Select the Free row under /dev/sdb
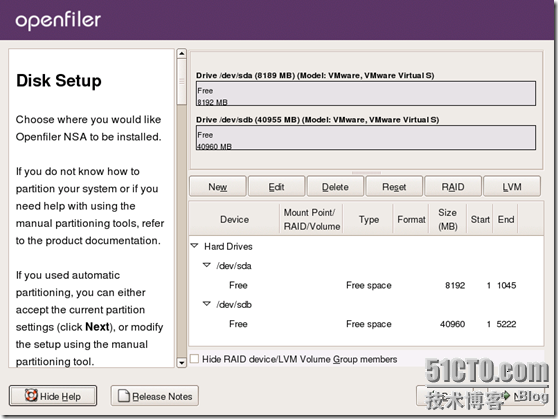 tap(366, 324)
